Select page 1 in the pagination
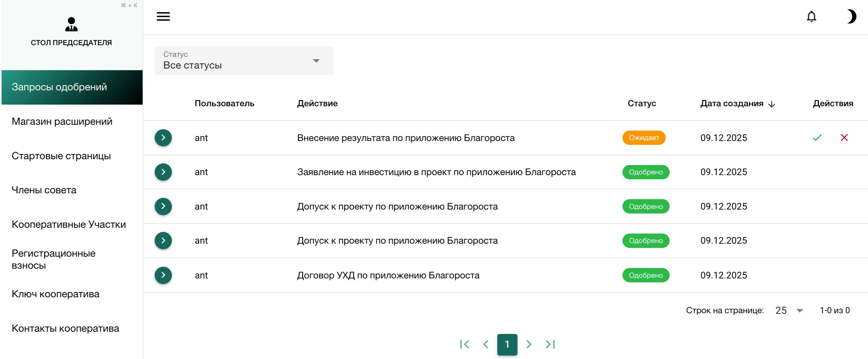 pos(507,344)
